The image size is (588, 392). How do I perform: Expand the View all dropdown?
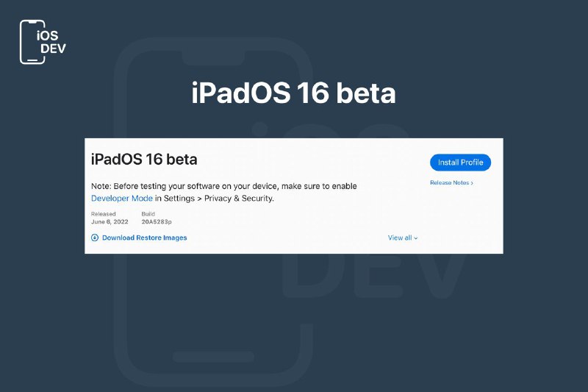(402, 238)
